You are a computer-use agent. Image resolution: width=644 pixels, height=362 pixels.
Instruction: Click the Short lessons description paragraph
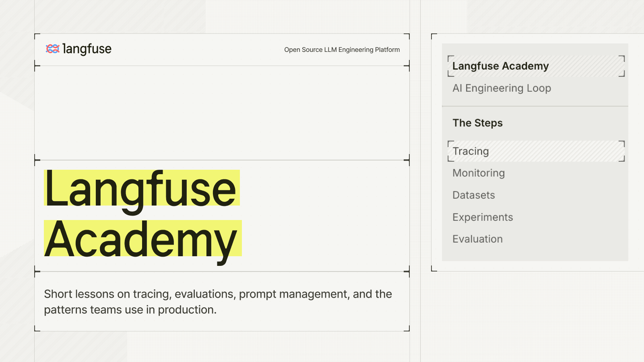(218, 302)
